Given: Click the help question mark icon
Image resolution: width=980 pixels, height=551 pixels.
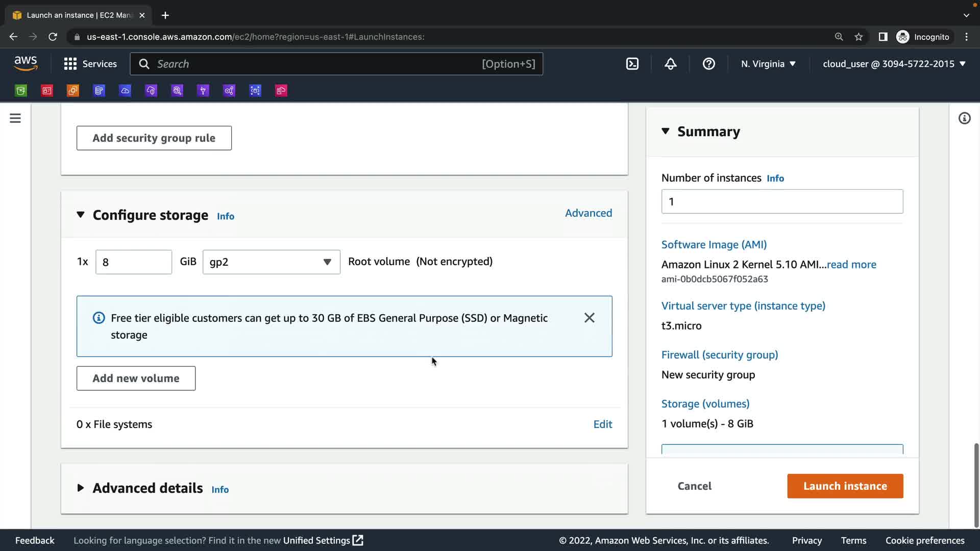Looking at the screenshot, I should (708, 64).
